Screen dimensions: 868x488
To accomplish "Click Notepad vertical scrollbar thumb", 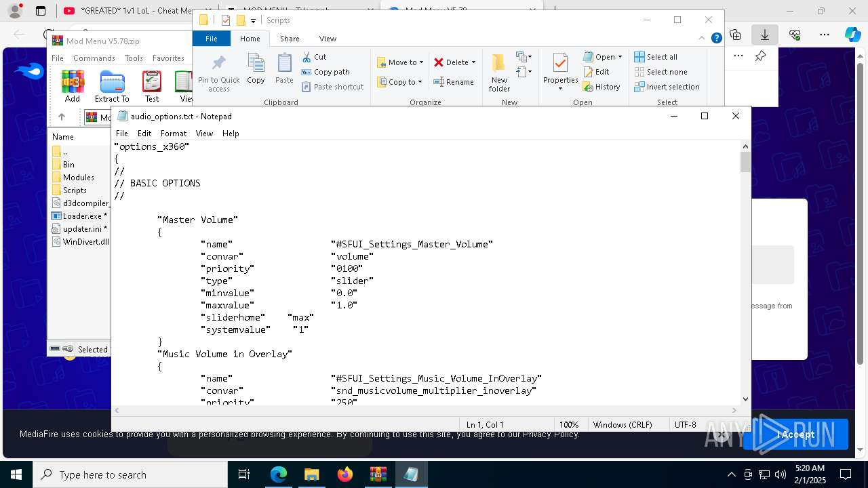I will [x=745, y=162].
